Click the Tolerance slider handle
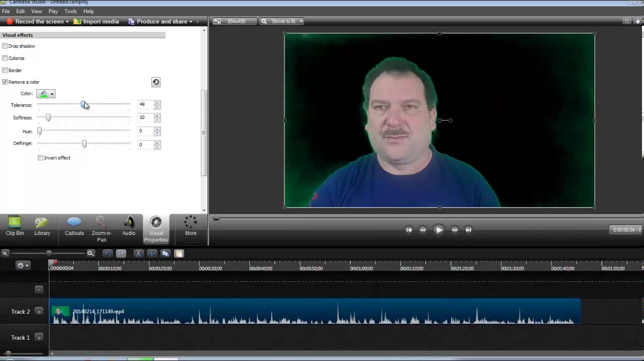Image resolution: width=644 pixels, height=361 pixels. pos(83,105)
